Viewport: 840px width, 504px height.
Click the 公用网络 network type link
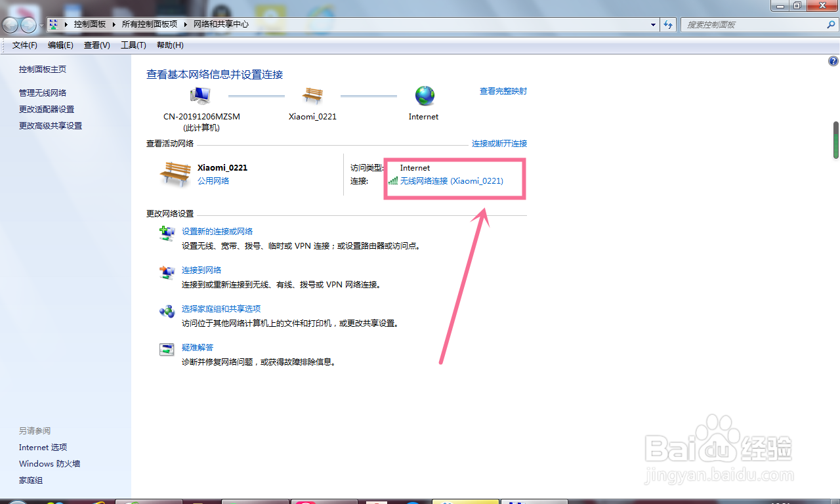click(213, 181)
